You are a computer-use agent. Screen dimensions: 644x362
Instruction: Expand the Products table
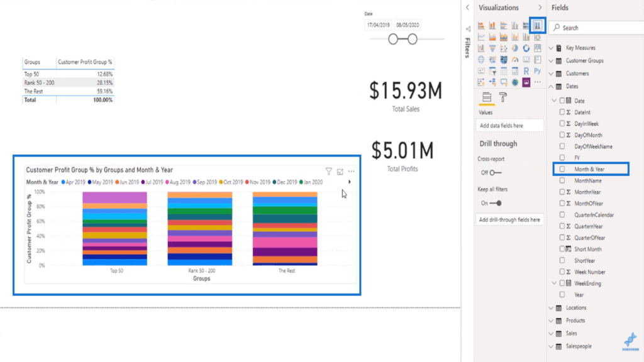pyautogui.click(x=551, y=321)
